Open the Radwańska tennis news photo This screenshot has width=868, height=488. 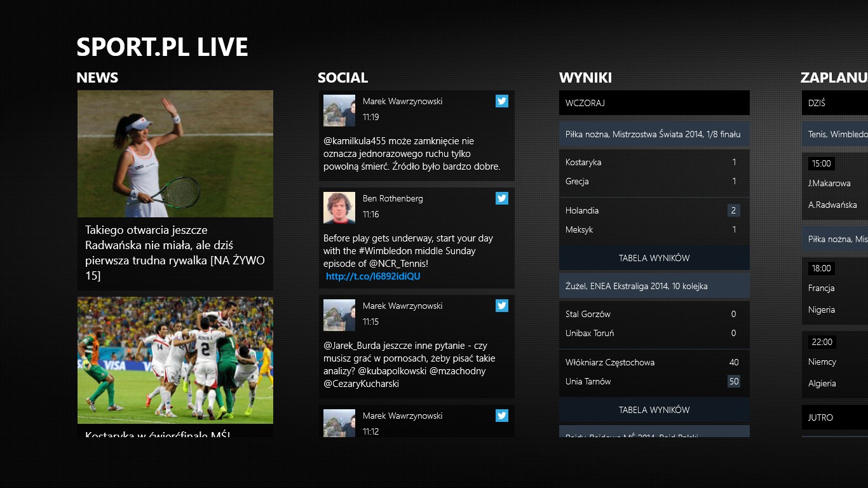[x=175, y=154]
